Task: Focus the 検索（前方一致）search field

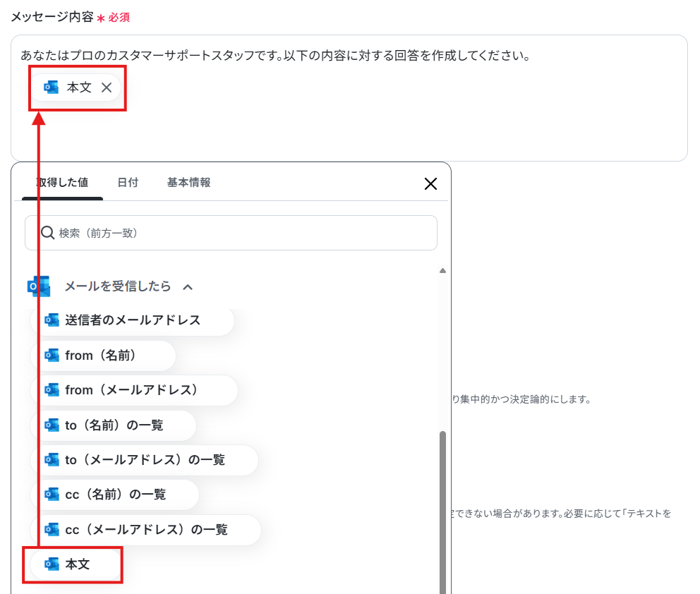Action: point(231,233)
